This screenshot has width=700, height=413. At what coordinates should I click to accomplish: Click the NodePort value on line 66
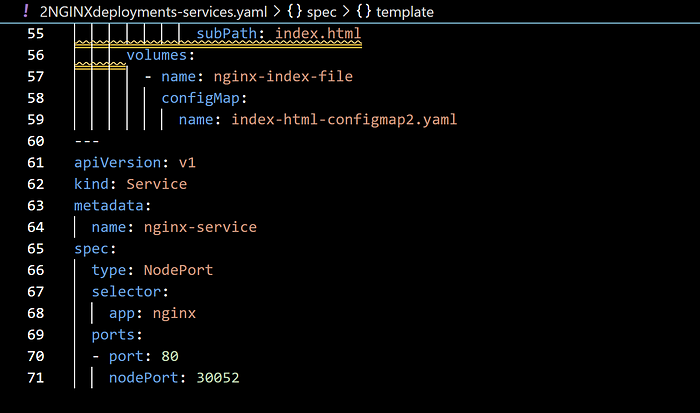179,270
